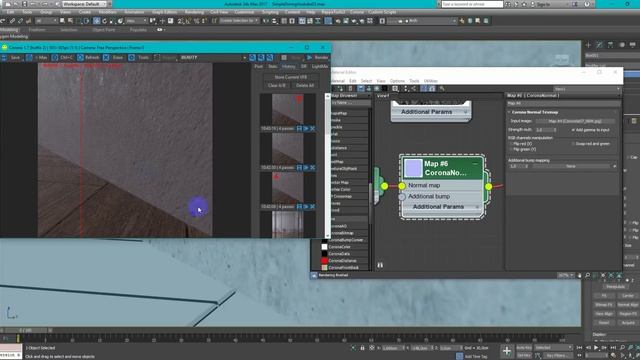Go to start of animation

click(x=580, y=348)
